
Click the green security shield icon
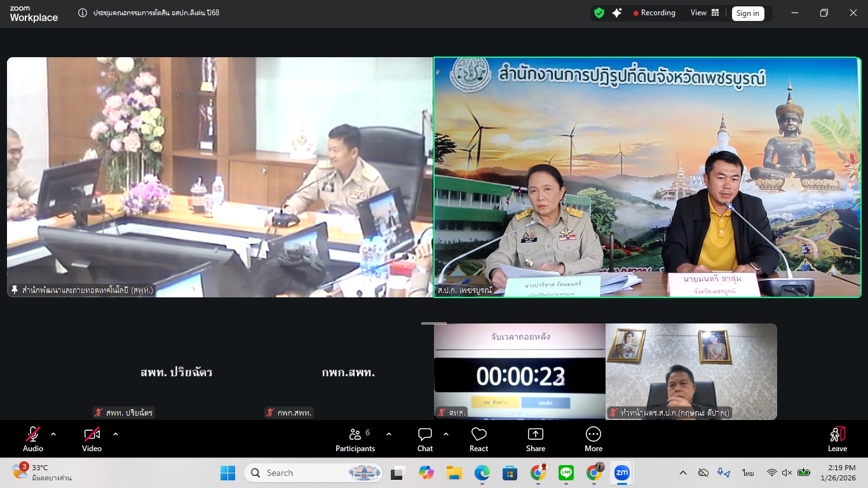[598, 13]
